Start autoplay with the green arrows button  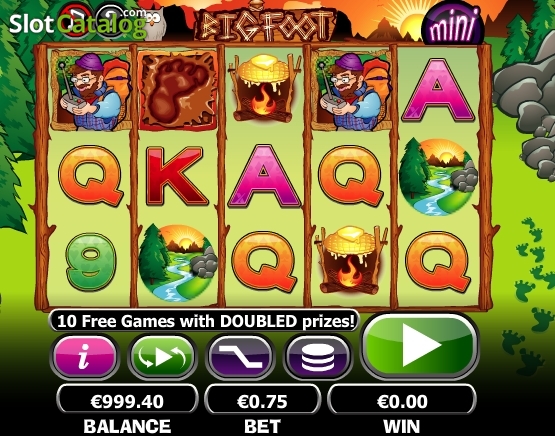pyautogui.click(x=162, y=357)
